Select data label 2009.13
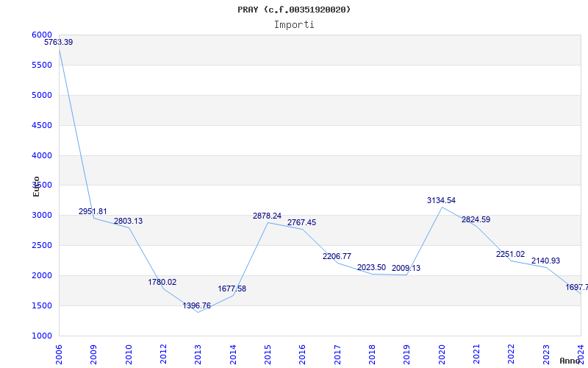The image size is (588, 368). 406,268
